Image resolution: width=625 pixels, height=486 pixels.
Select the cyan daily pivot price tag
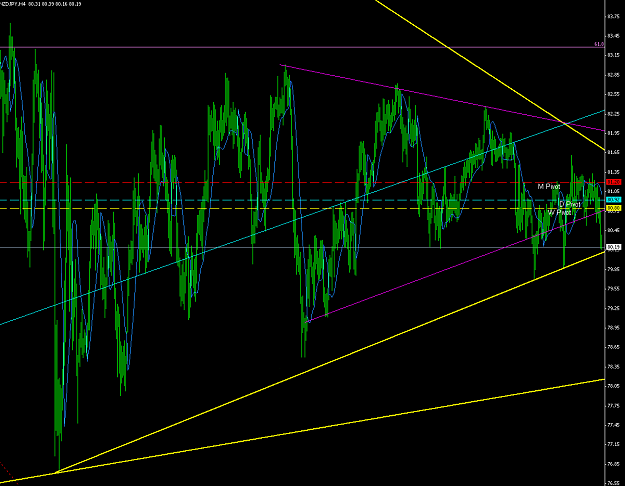(613, 200)
